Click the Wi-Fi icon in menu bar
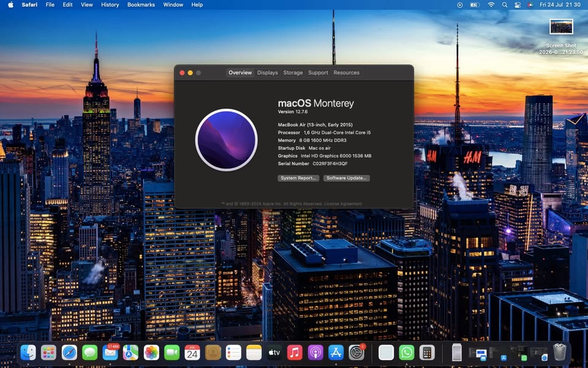The image size is (588, 368). tap(491, 5)
